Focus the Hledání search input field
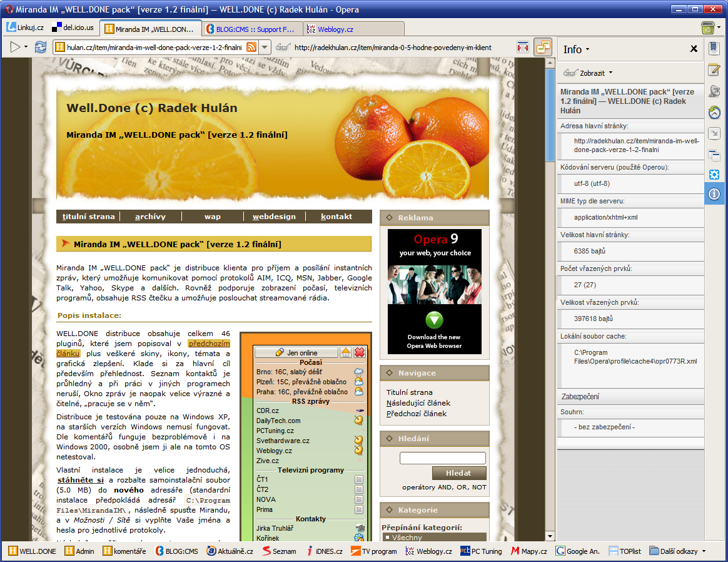 click(x=442, y=458)
